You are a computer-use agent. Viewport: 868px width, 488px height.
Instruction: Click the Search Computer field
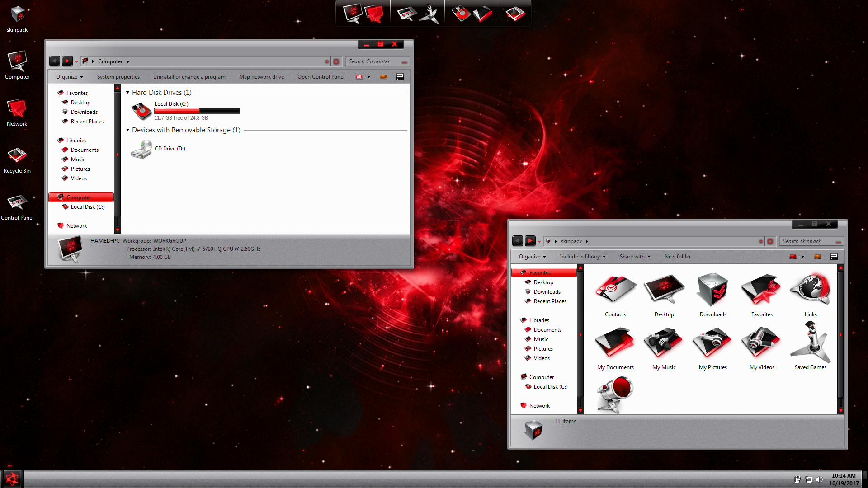pos(373,61)
